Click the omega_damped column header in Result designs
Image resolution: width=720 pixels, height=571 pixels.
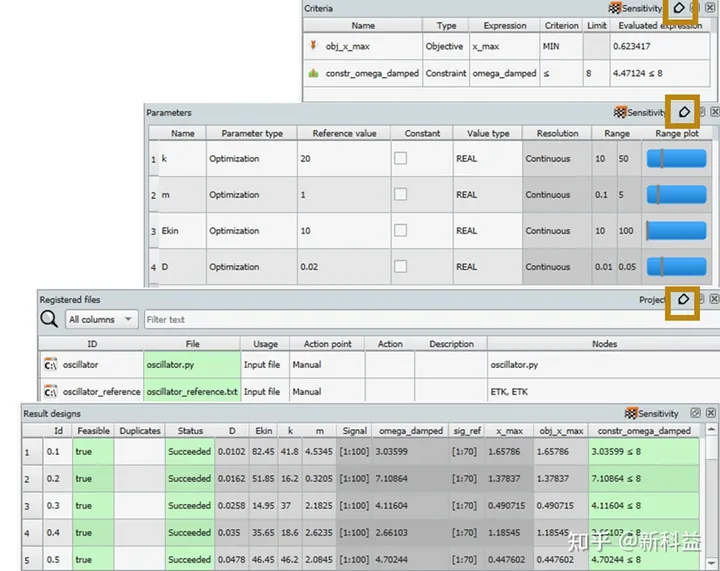click(411, 431)
